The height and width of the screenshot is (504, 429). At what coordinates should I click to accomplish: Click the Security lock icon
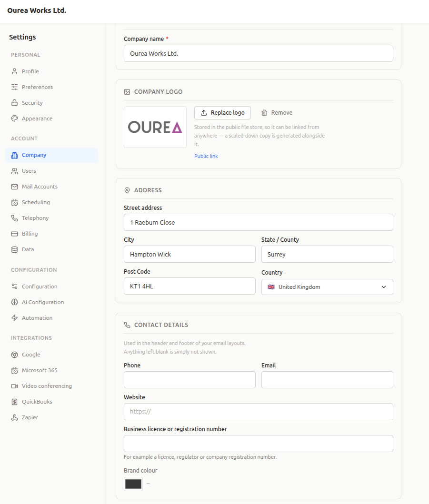pos(14,103)
